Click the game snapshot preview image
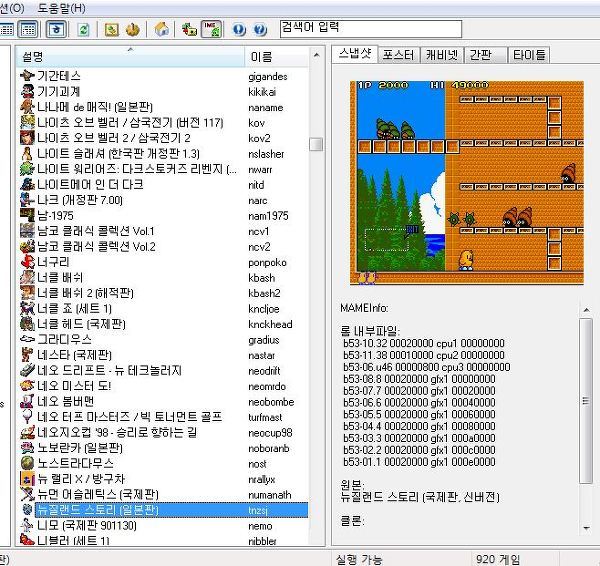600x566 pixels. point(467,183)
